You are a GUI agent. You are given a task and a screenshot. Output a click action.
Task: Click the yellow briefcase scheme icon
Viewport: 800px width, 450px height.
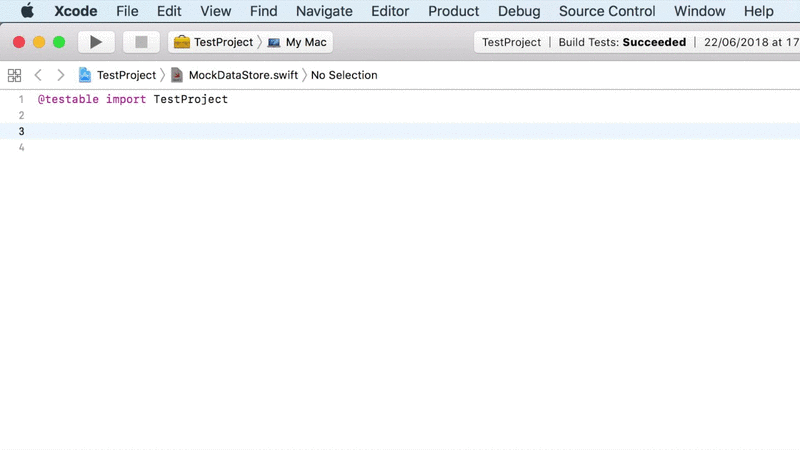click(x=182, y=42)
